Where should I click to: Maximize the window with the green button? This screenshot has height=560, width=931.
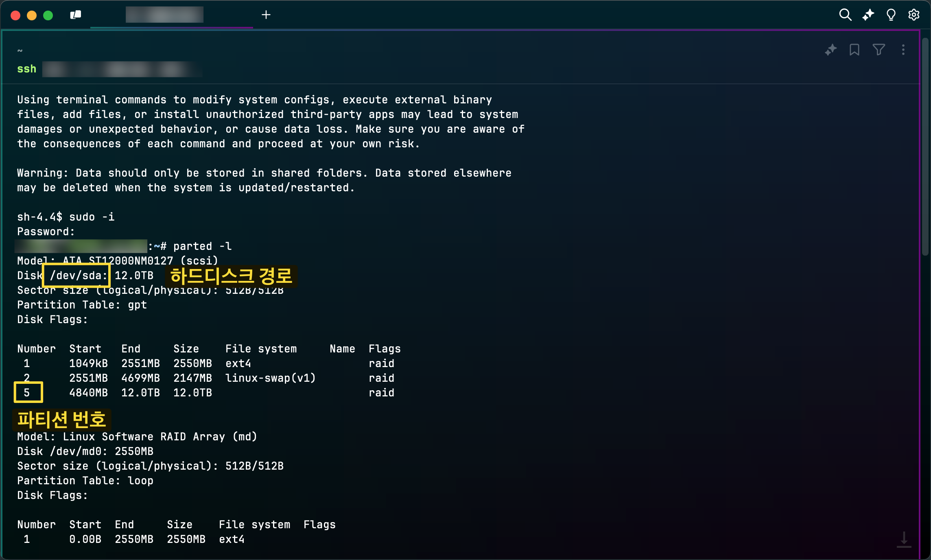48,15
